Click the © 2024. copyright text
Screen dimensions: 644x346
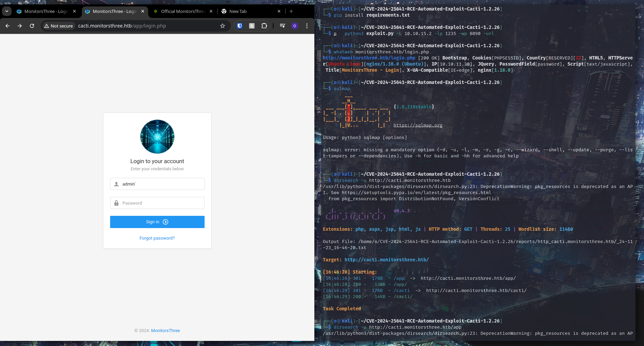(142, 331)
